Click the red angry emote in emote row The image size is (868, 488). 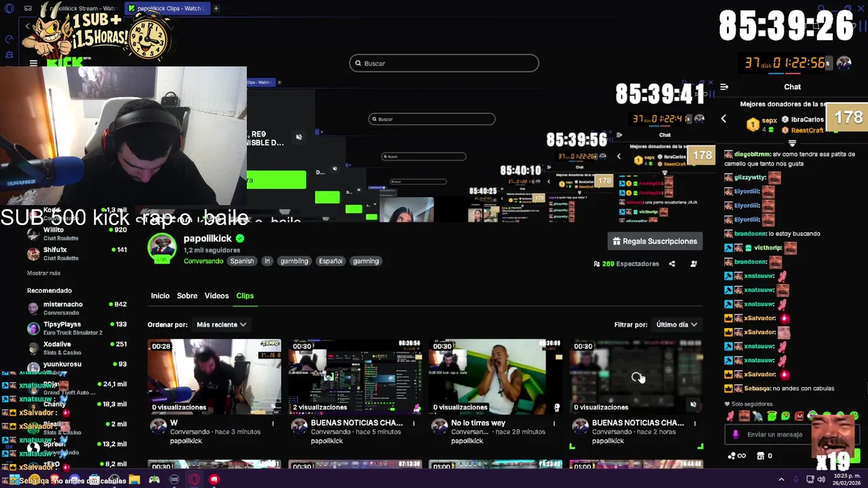[800, 415]
